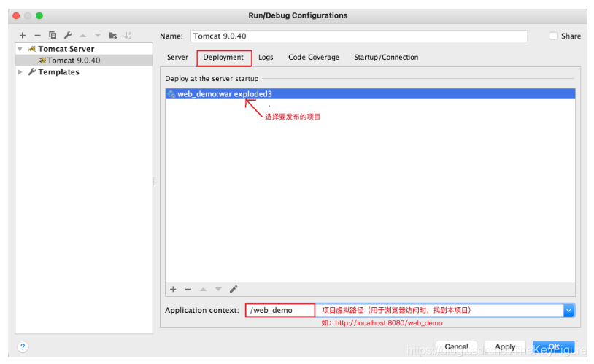This screenshot has width=594, height=364.
Task: Click the splitter grip between the panels
Action: point(154,181)
